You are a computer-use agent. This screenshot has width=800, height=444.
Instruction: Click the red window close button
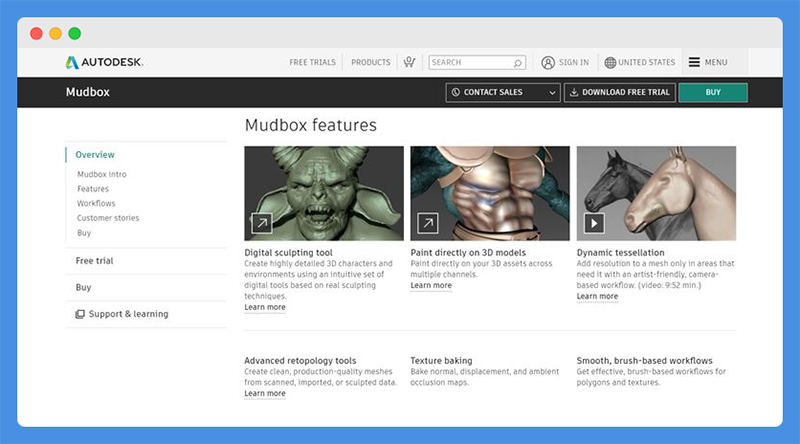[x=36, y=34]
